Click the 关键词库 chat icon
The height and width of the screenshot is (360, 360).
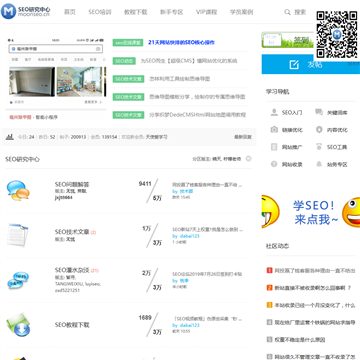319,112
